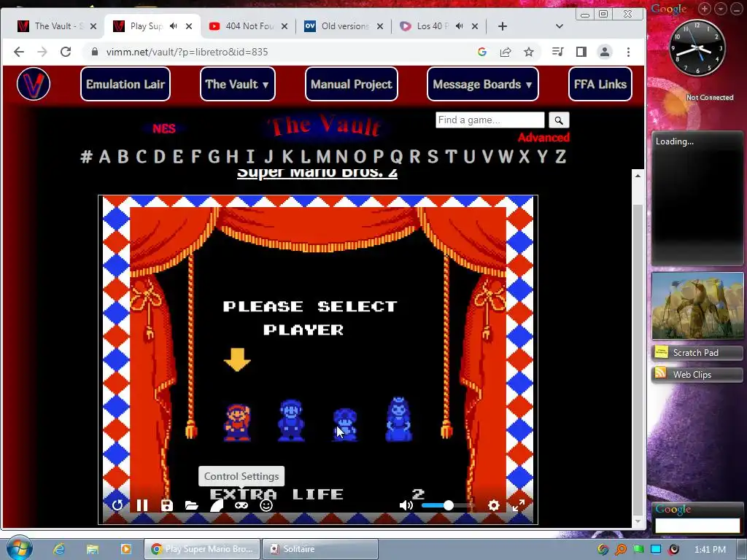The image size is (747, 560).
Task: Click the smiley face cheats icon
Action: 266,505
